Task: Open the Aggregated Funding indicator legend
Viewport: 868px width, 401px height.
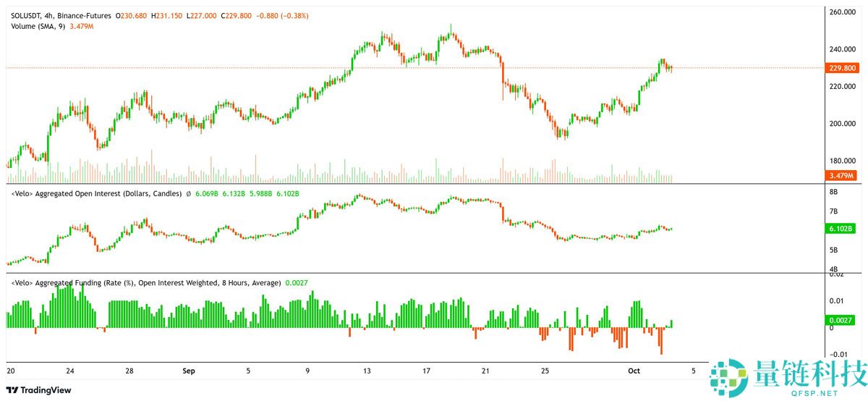Action: click(x=145, y=283)
